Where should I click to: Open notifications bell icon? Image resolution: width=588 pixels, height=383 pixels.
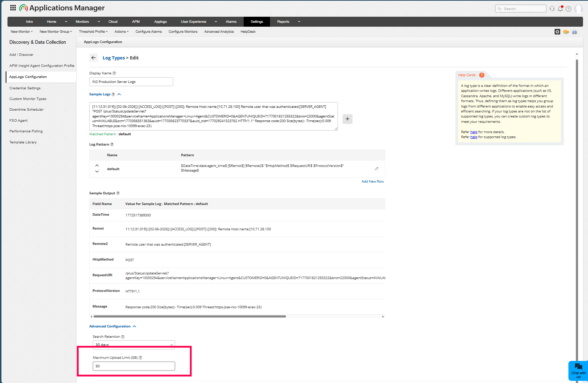560,9
